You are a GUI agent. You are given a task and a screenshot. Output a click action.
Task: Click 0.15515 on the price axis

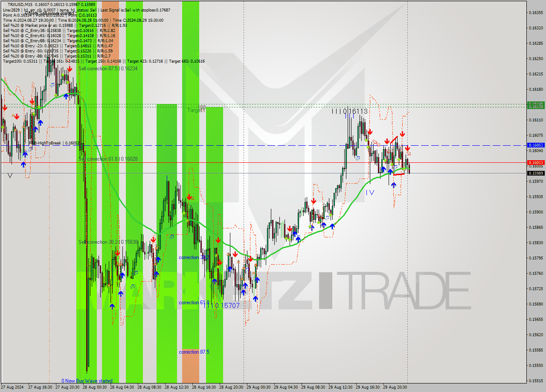click(536, 380)
